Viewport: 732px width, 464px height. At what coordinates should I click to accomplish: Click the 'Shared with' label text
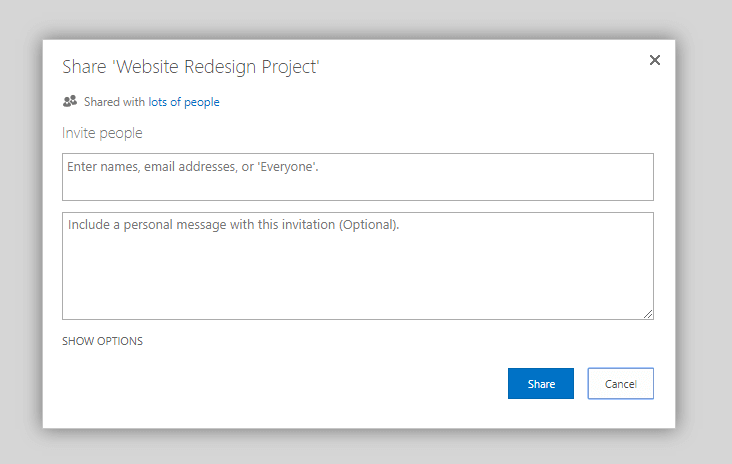coord(114,102)
